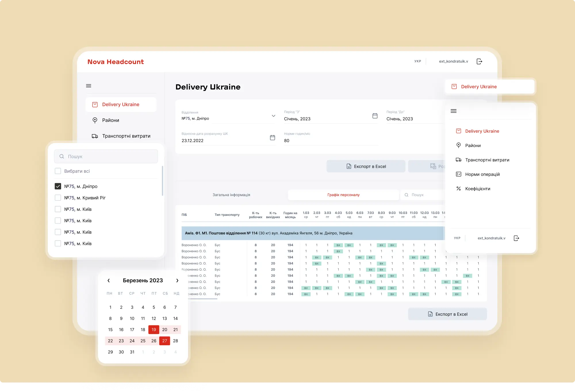The image size is (575, 392).
Task: Select Транспортні витрати in the right panel
Action: (x=487, y=160)
